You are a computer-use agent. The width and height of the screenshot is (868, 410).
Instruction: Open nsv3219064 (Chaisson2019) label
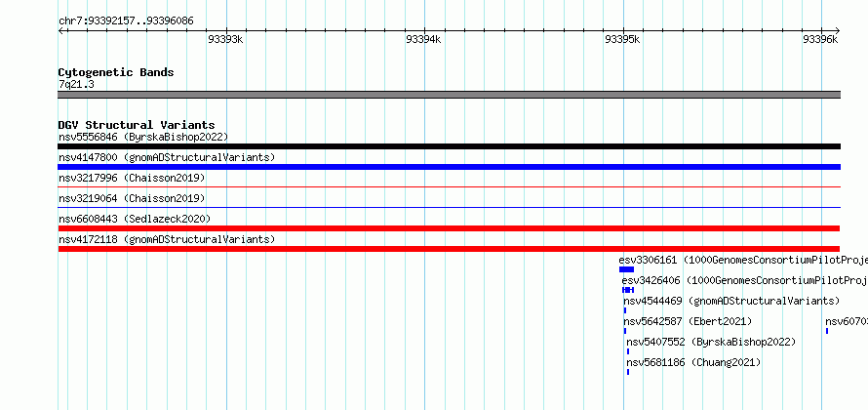132,198
